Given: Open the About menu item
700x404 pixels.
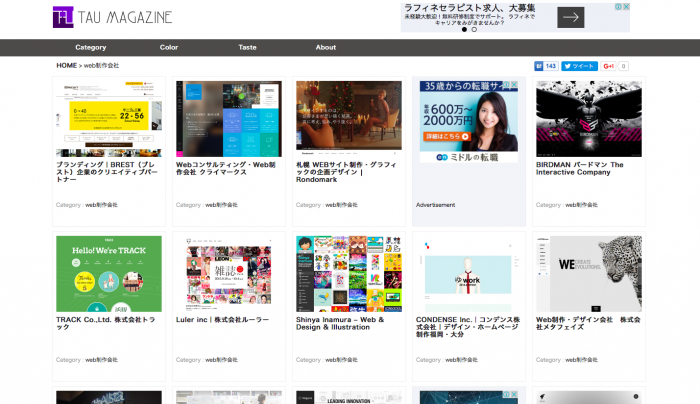Looking at the screenshot, I should point(326,47).
